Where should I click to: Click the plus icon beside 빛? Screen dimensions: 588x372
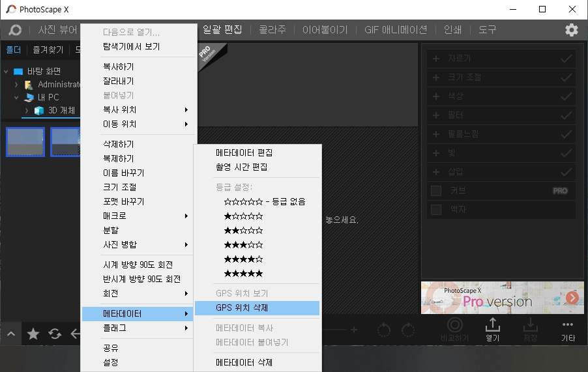435,153
